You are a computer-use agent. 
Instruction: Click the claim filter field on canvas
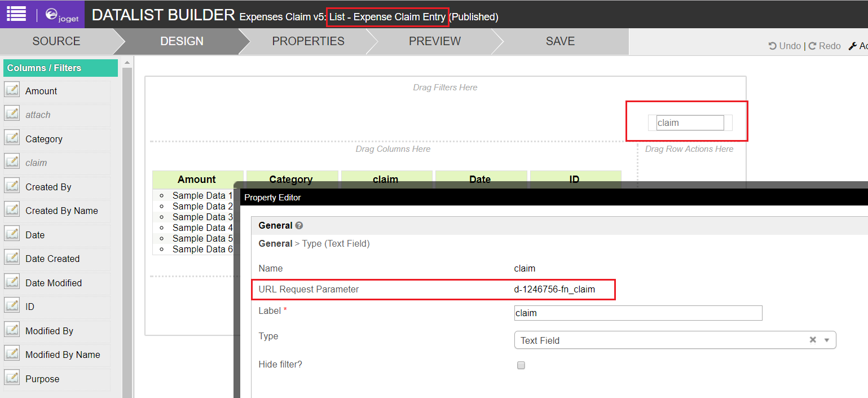(690, 123)
